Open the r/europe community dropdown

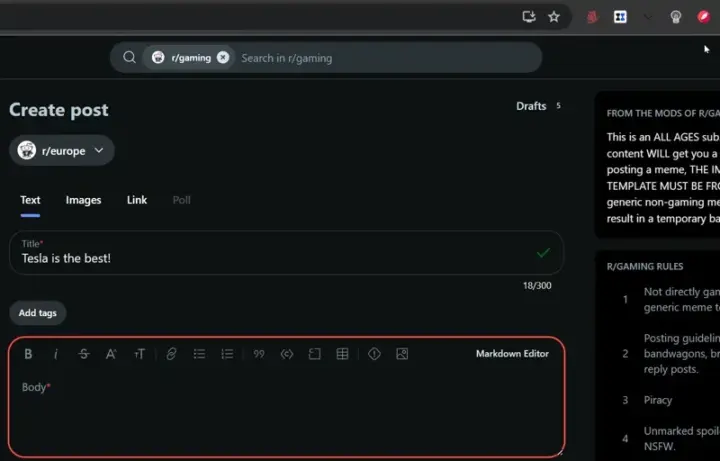point(62,151)
